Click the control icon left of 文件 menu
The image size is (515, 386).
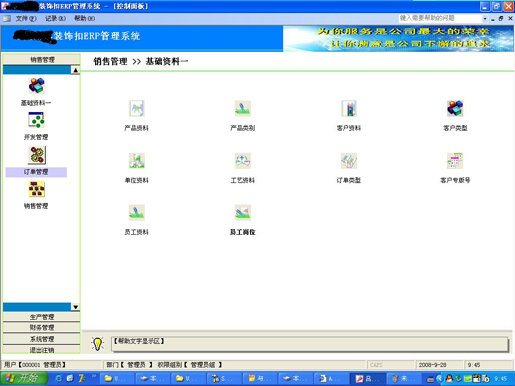click(7, 18)
